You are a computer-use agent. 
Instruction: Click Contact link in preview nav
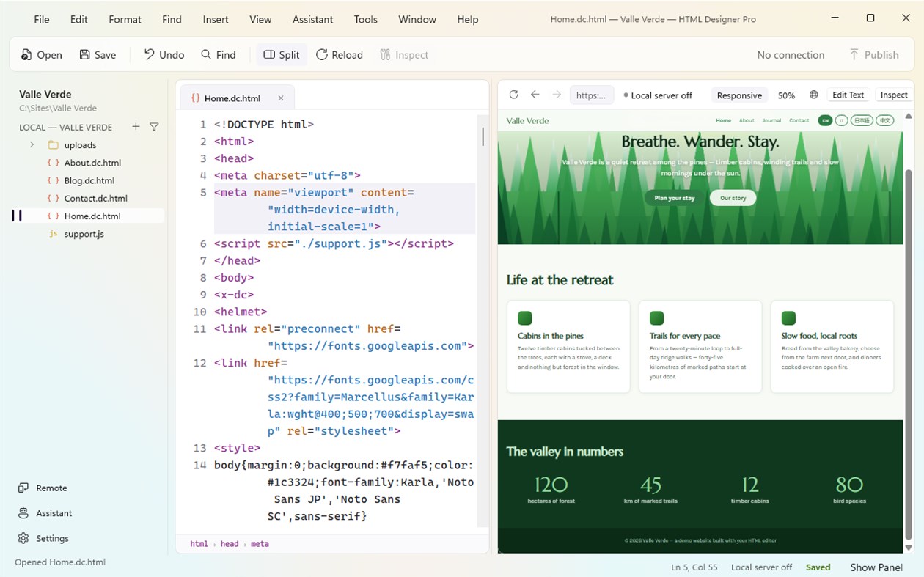pyautogui.click(x=799, y=120)
